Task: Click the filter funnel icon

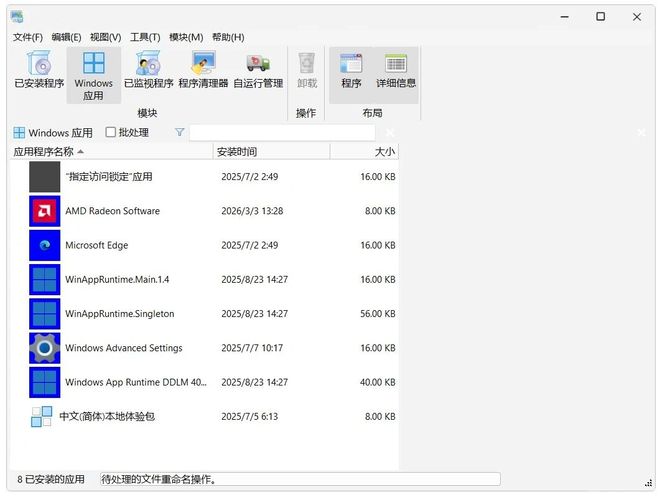Action: (x=180, y=133)
